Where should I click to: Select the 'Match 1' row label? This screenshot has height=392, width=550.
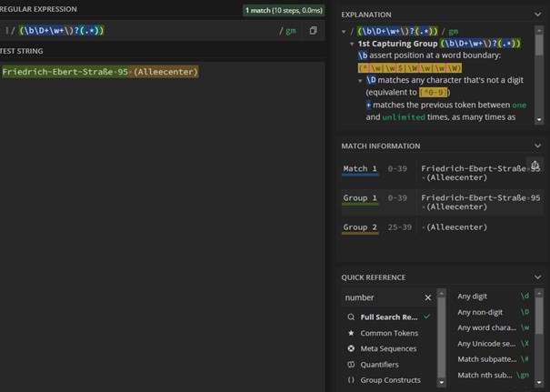click(x=360, y=169)
